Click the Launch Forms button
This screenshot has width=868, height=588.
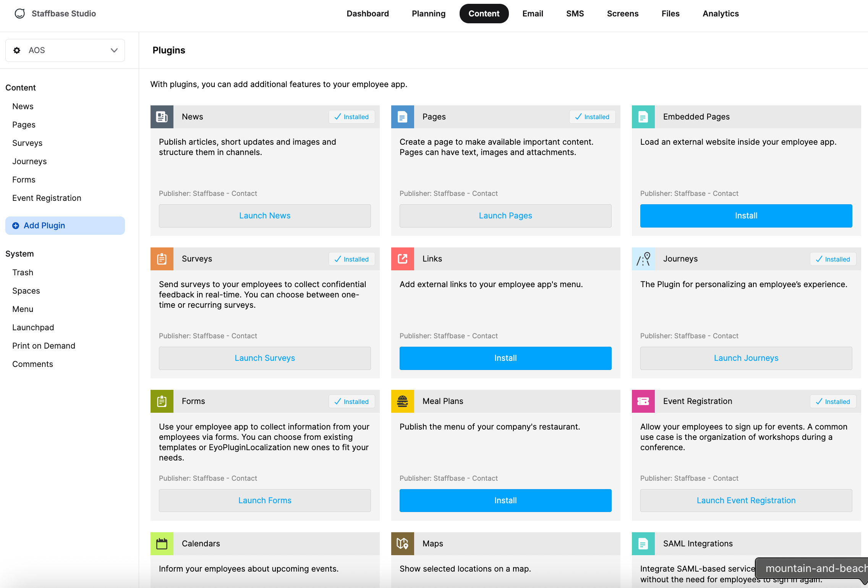(x=265, y=501)
